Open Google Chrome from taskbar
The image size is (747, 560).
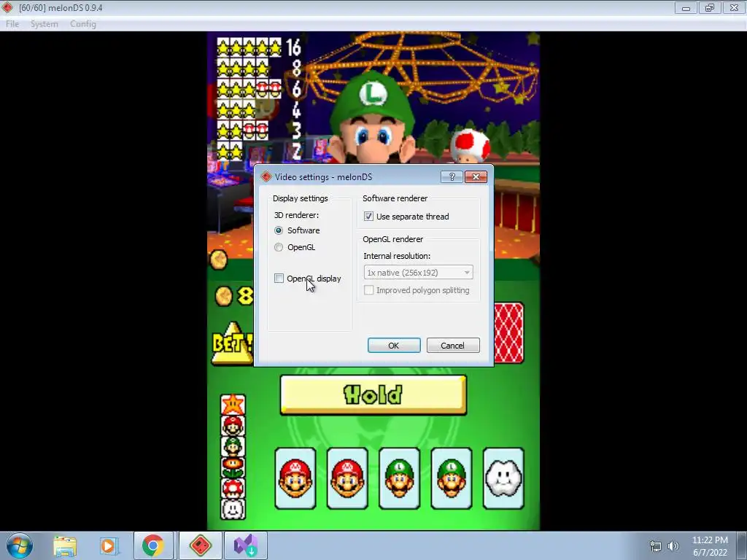(153, 545)
